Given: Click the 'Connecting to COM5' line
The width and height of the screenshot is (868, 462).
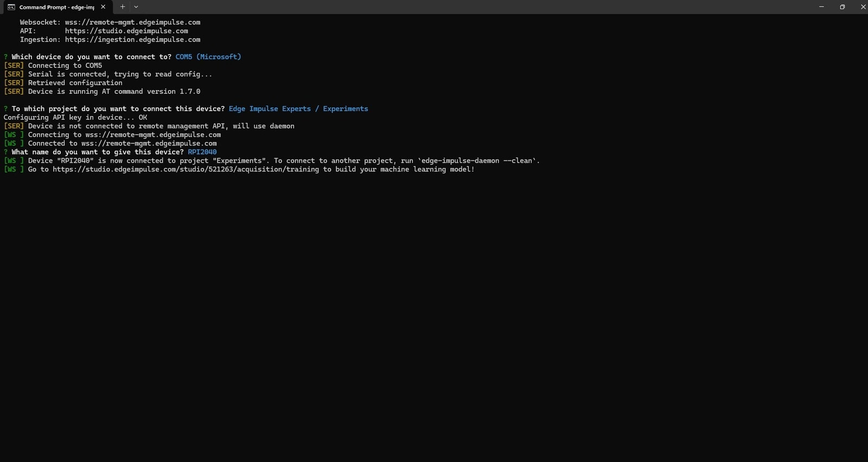Looking at the screenshot, I should (53, 66).
